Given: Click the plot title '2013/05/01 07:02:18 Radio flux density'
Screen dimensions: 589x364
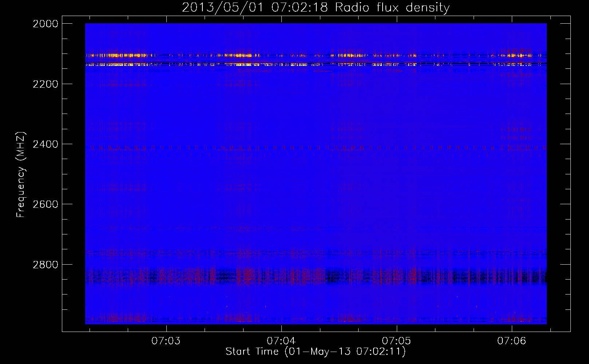Looking at the screenshot, I should click(316, 8).
